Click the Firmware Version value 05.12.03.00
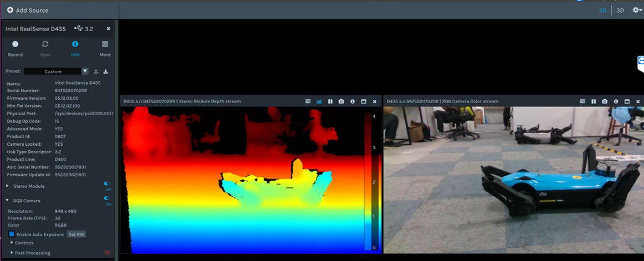Screen dimensions: 644x261 point(67,98)
